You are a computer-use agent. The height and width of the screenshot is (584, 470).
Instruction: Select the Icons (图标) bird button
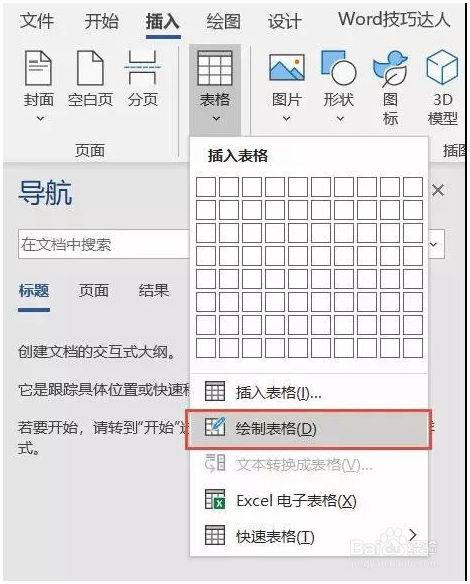[390, 69]
